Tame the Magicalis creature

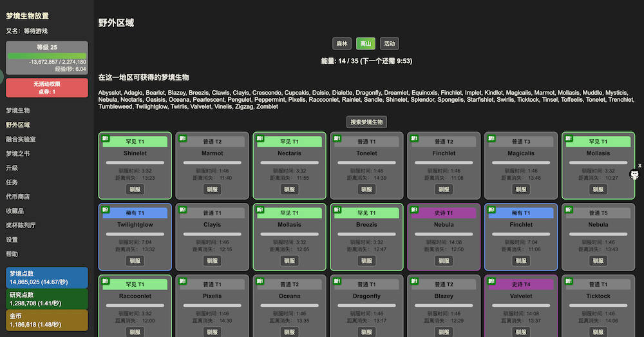tap(521, 189)
